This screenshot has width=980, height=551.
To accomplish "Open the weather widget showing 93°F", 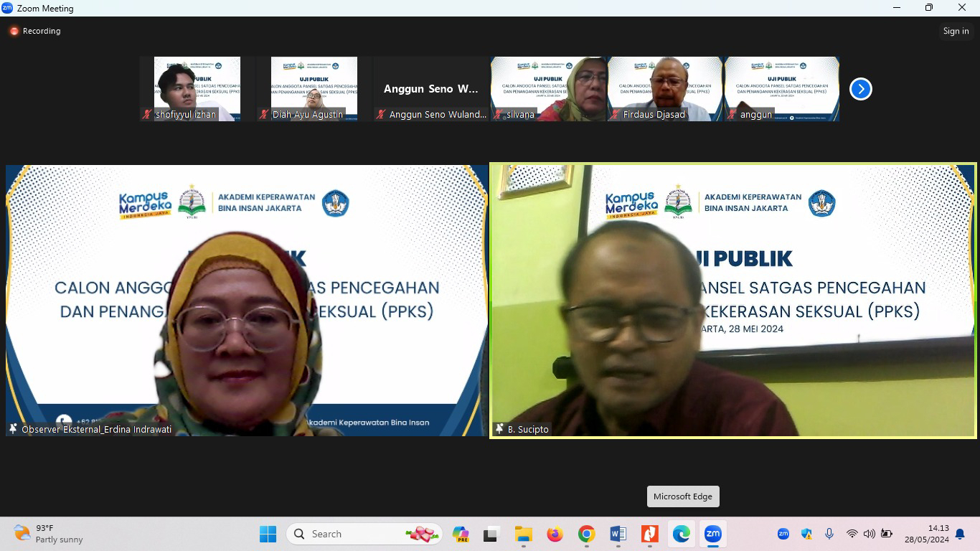I will tap(49, 534).
